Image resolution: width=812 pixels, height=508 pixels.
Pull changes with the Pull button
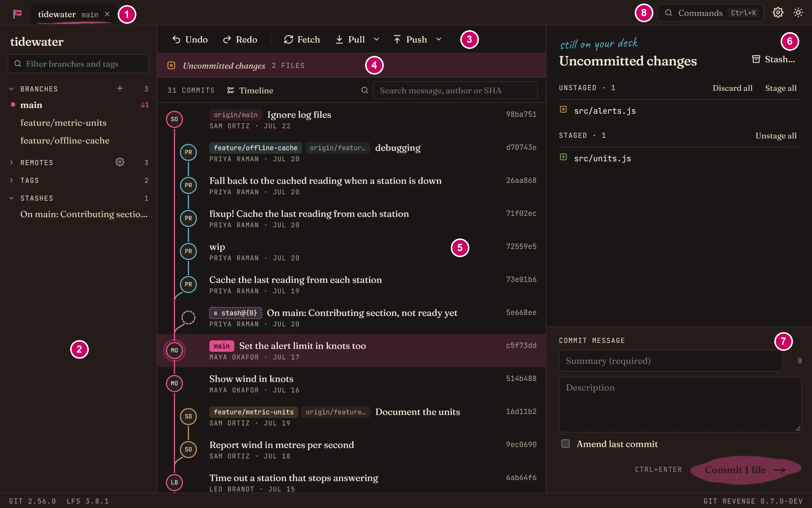(350, 40)
